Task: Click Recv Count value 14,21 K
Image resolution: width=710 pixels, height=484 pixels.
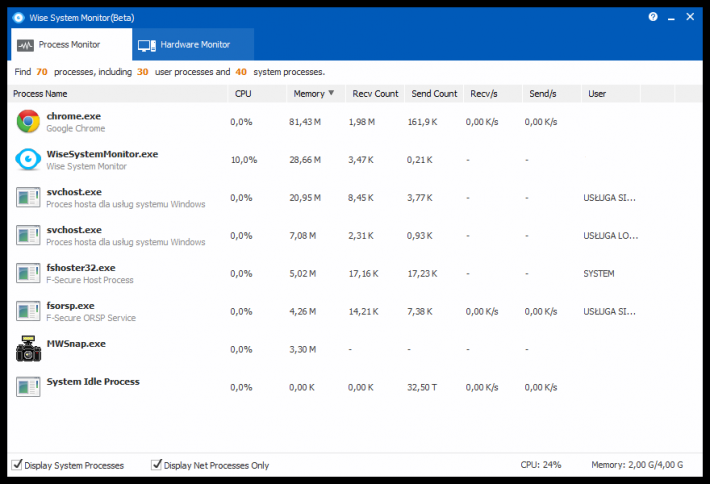Action: 363,312
